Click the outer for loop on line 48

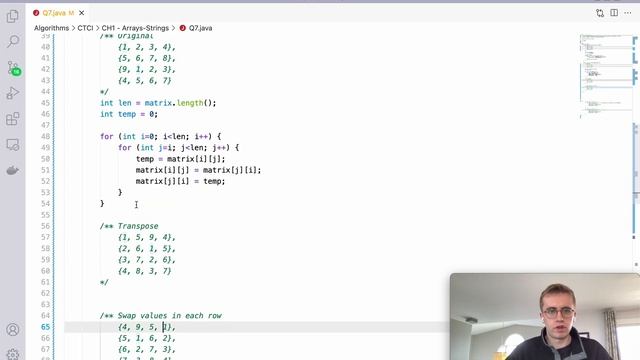point(160,136)
